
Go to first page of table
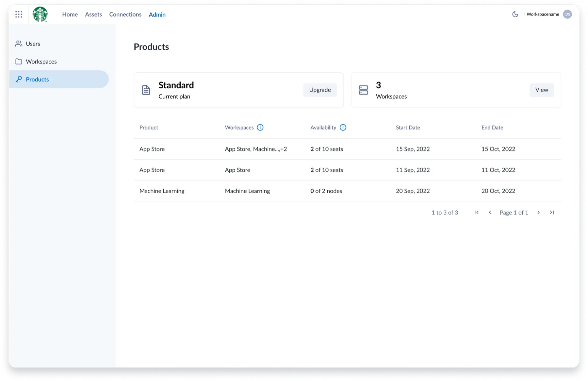coord(477,213)
